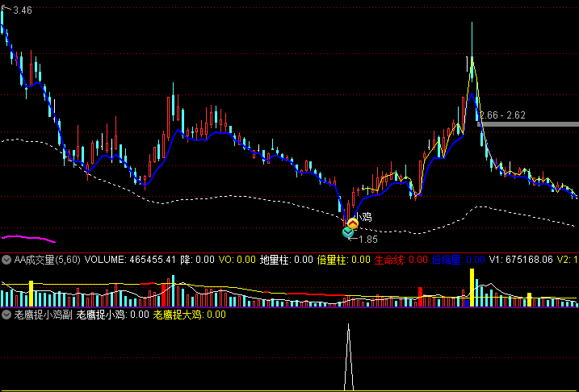The image size is (579, 392).
Task: Click the V1 value in volume header
Action: (521, 260)
